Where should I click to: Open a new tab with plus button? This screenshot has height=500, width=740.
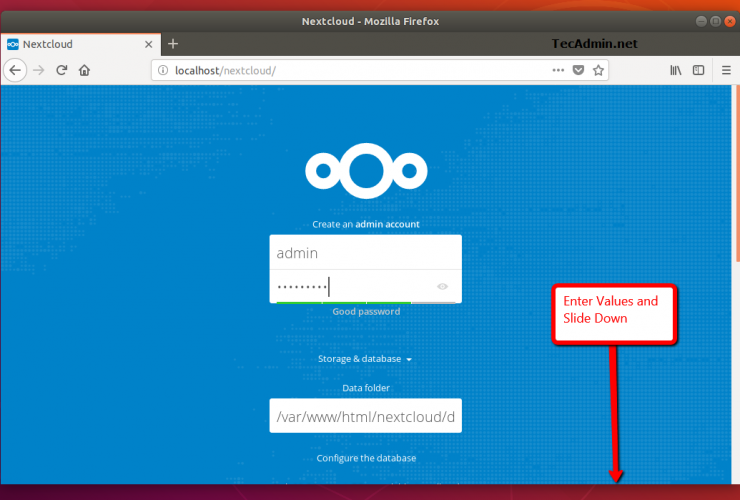[x=173, y=44]
